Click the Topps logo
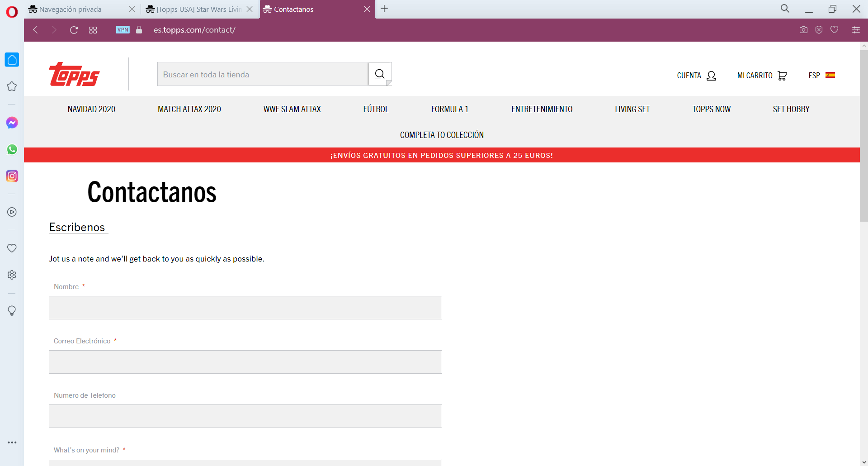This screenshot has width=868, height=466. coord(74,74)
